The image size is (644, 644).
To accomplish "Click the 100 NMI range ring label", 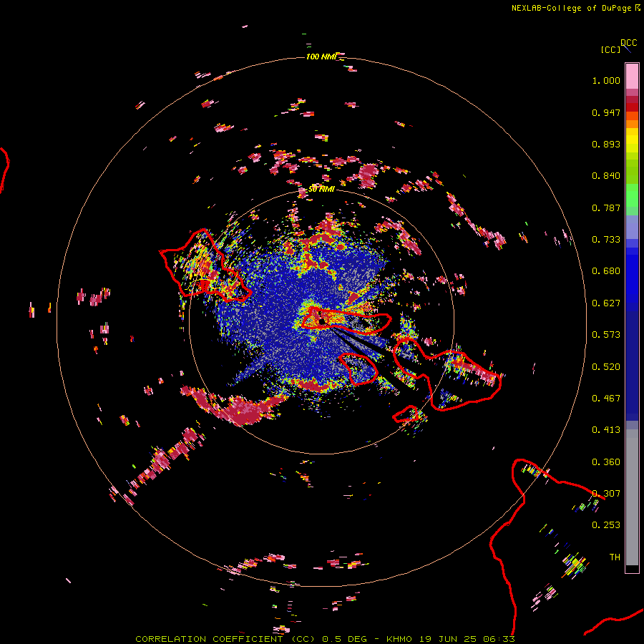I will click(321, 57).
